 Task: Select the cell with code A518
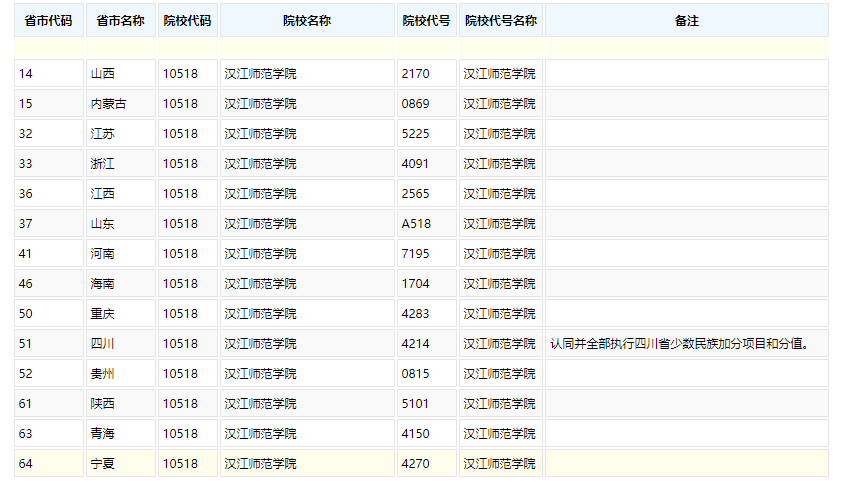[416, 224]
